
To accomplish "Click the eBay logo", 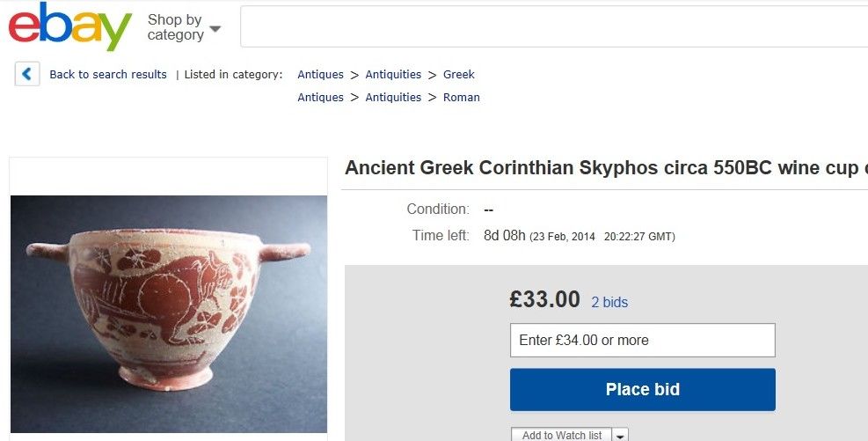I will coord(69,26).
